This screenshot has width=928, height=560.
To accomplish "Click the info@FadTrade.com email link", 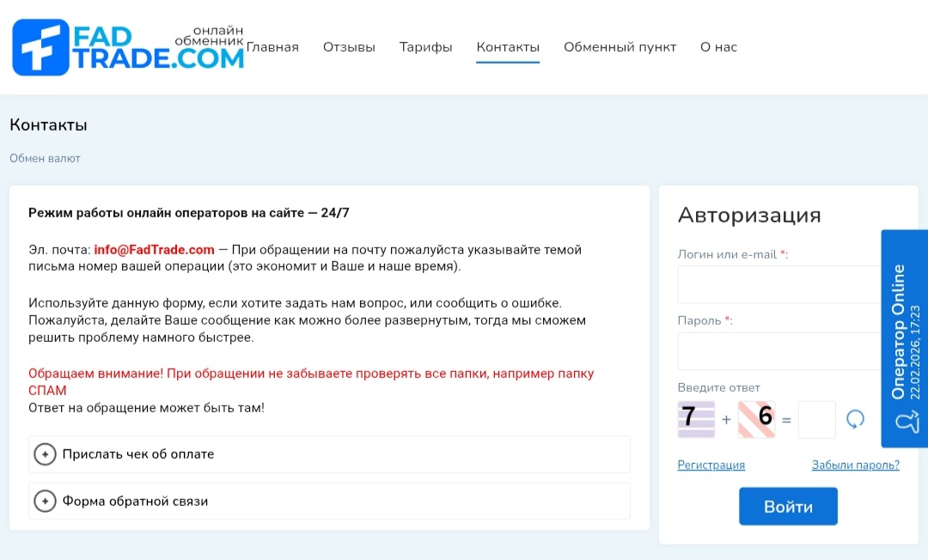I will tap(154, 250).
